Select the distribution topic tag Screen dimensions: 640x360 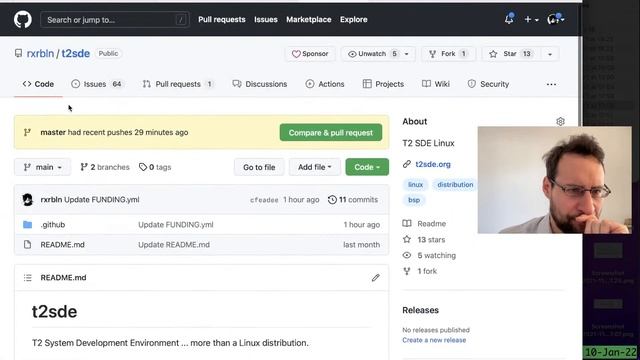pos(455,184)
